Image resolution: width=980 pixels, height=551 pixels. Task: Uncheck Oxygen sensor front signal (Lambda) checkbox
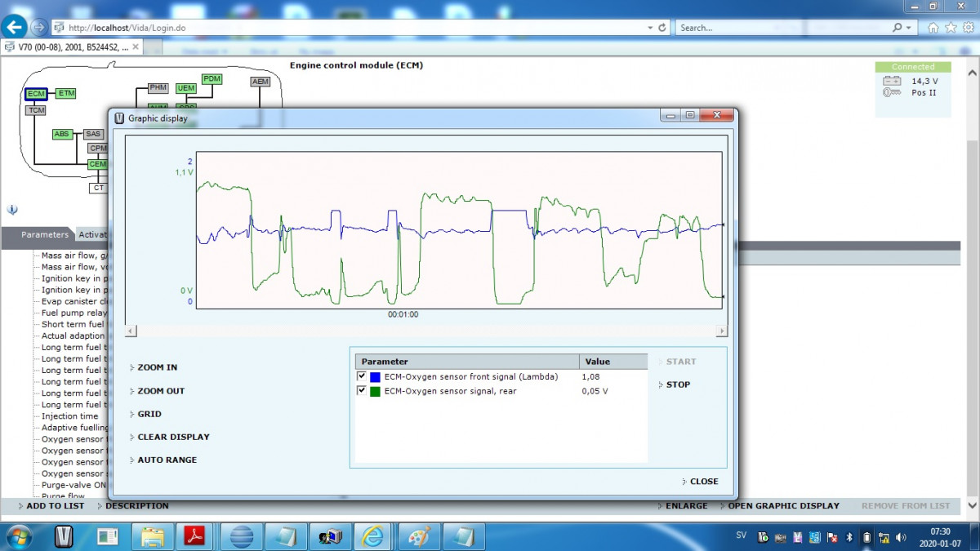pos(362,376)
